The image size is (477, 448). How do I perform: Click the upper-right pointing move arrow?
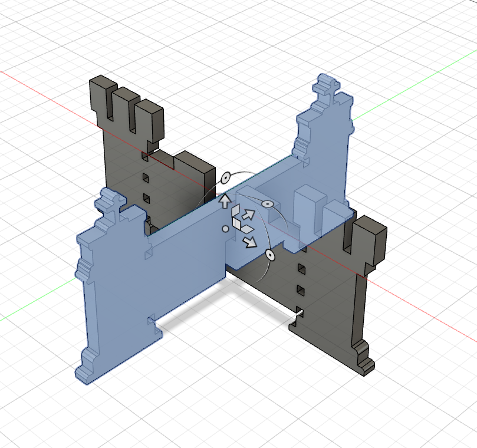tap(248, 215)
